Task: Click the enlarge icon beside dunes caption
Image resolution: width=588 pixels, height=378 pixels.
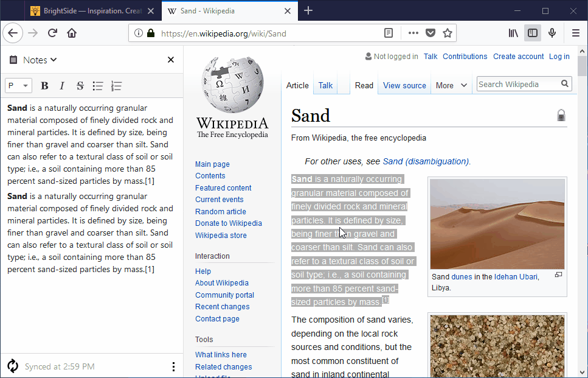Action: pos(558,275)
